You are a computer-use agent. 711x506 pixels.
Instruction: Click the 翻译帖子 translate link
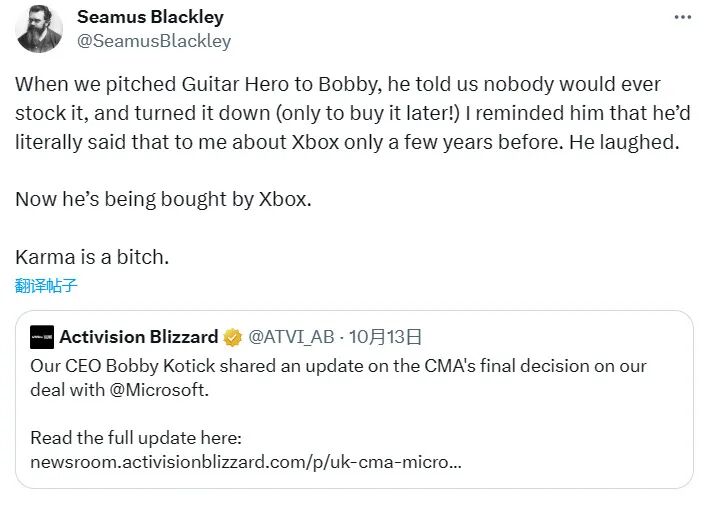pyautogui.click(x=46, y=285)
